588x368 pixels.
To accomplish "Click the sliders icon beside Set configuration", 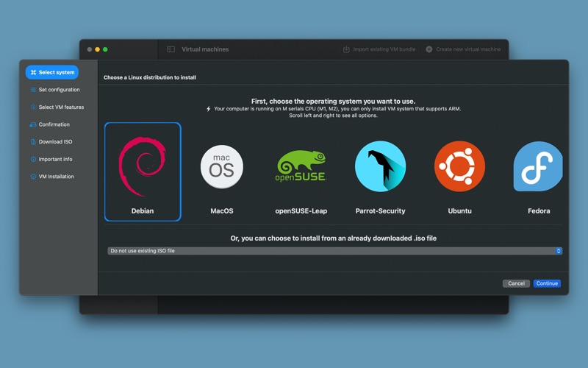I will (x=33, y=90).
